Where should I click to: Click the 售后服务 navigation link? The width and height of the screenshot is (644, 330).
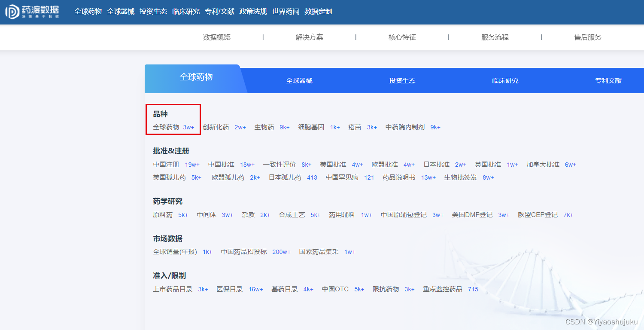[x=588, y=37]
